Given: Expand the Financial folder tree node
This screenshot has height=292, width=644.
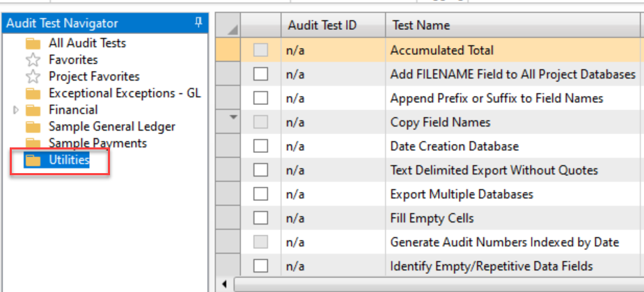Looking at the screenshot, I should pyautogui.click(x=17, y=110).
